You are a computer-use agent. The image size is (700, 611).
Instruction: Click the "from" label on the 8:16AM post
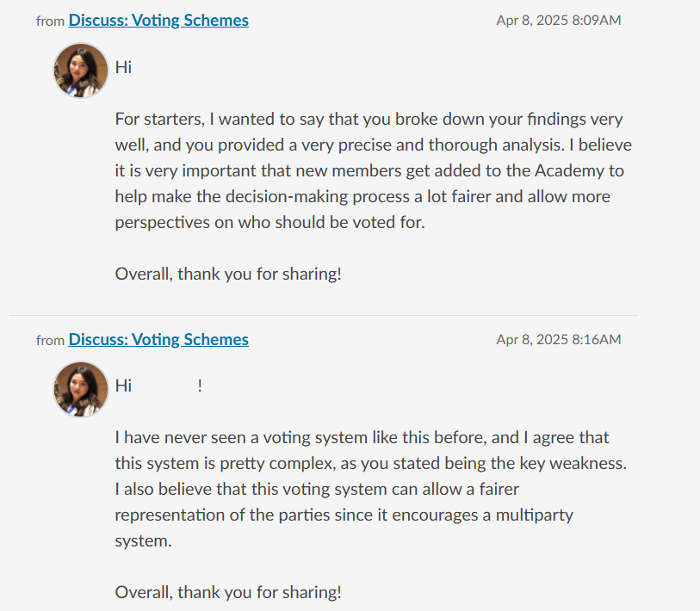[x=50, y=341]
